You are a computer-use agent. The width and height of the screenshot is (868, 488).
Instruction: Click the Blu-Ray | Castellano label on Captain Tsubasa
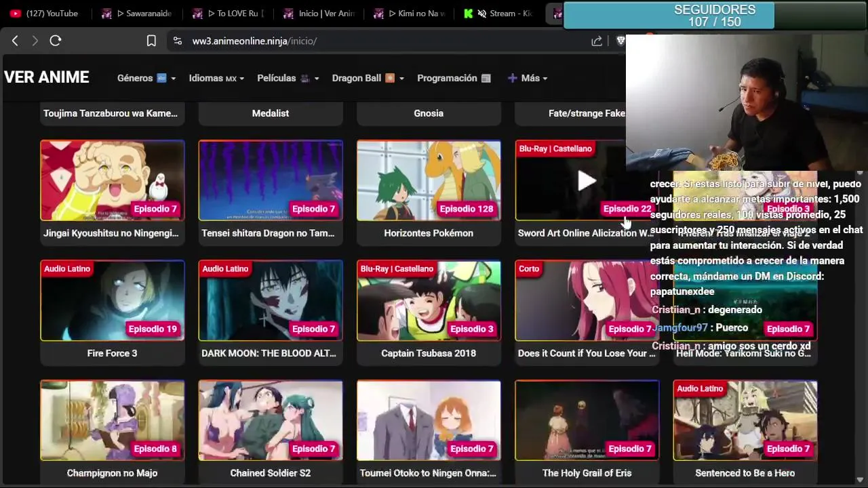pyautogui.click(x=397, y=269)
